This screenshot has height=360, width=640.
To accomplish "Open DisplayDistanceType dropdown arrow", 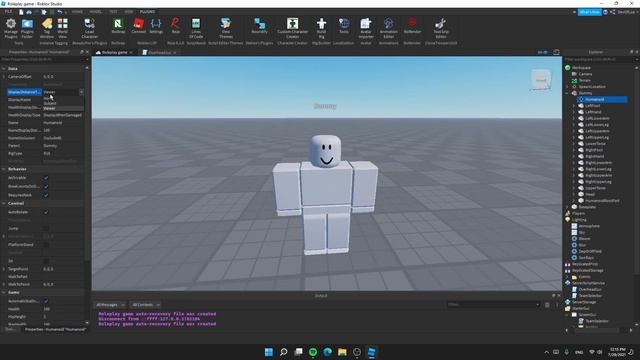I will pos(81,92).
